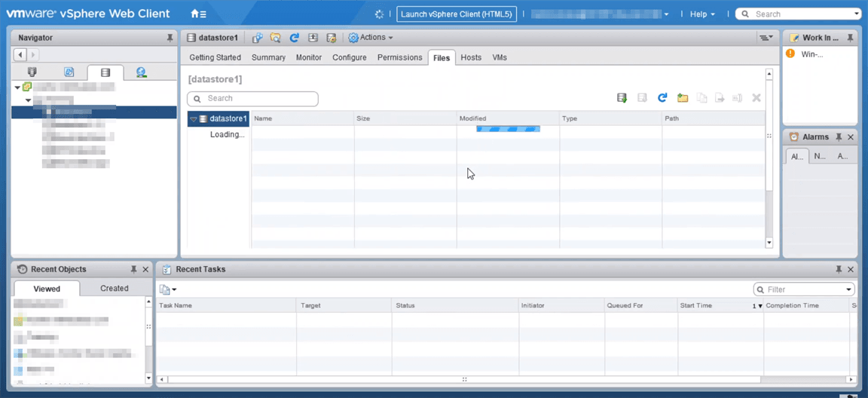868x398 pixels.
Task: Click the grayed copy file icon
Action: pyautogui.click(x=702, y=98)
